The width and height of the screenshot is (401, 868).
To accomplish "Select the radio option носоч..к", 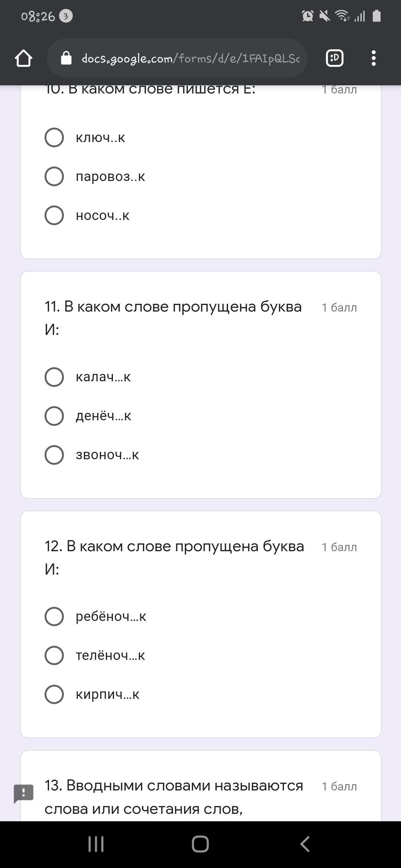I will click(x=54, y=215).
